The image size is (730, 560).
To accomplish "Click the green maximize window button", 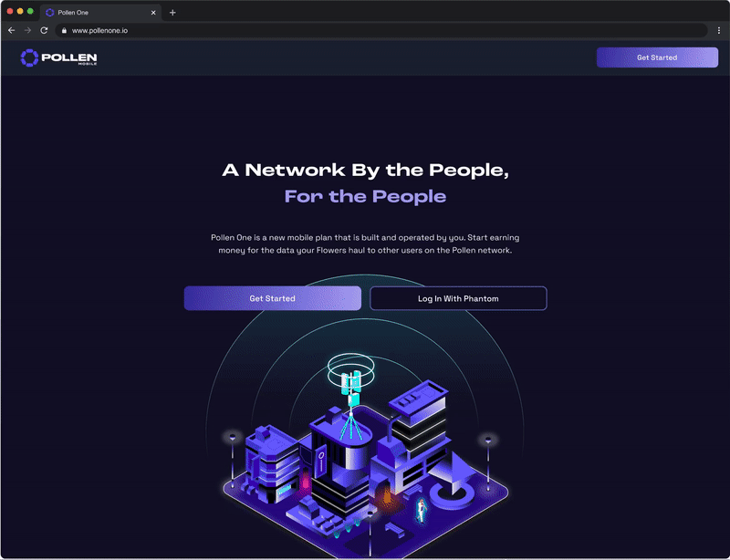I will (30, 11).
